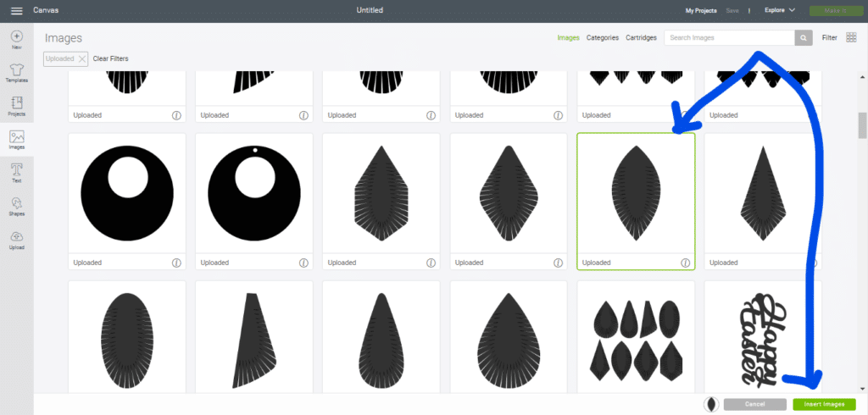Select the rounded diamond fringe thumbnail
The height and width of the screenshot is (415, 868).
click(x=509, y=194)
